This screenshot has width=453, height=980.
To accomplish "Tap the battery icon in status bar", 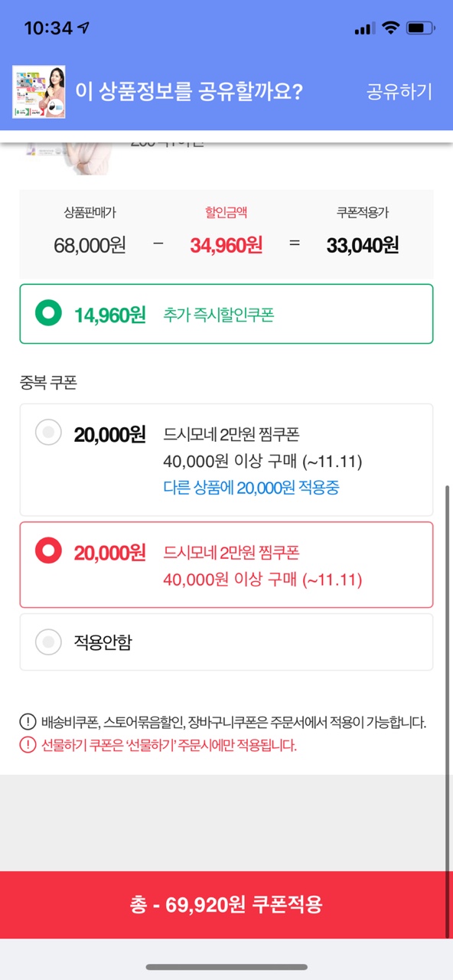I will click(421, 28).
